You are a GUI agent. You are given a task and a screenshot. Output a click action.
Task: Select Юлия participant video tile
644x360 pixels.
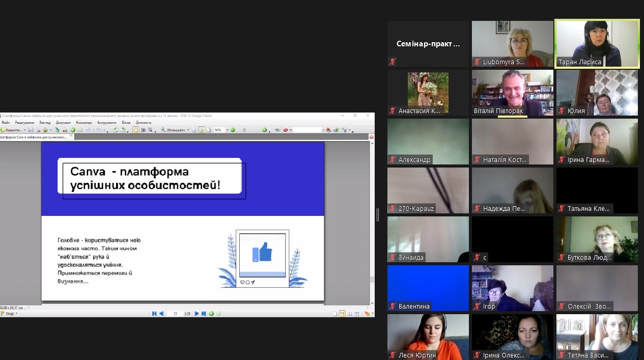[597, 93]
